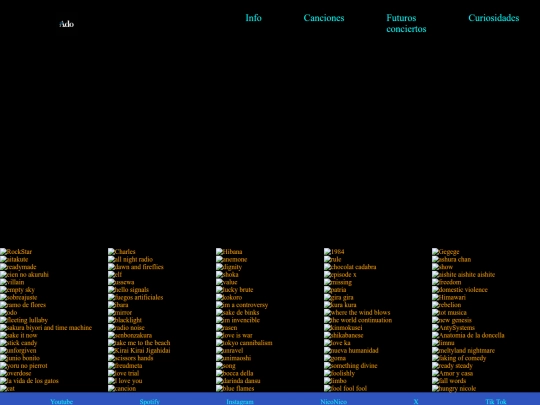Select the blue flames entry
Screen dimensions: 540x405
[x=235, y=388]
